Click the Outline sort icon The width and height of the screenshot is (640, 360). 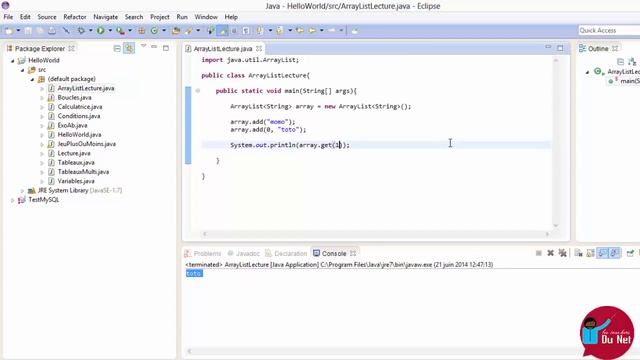[x=632, y=62]
